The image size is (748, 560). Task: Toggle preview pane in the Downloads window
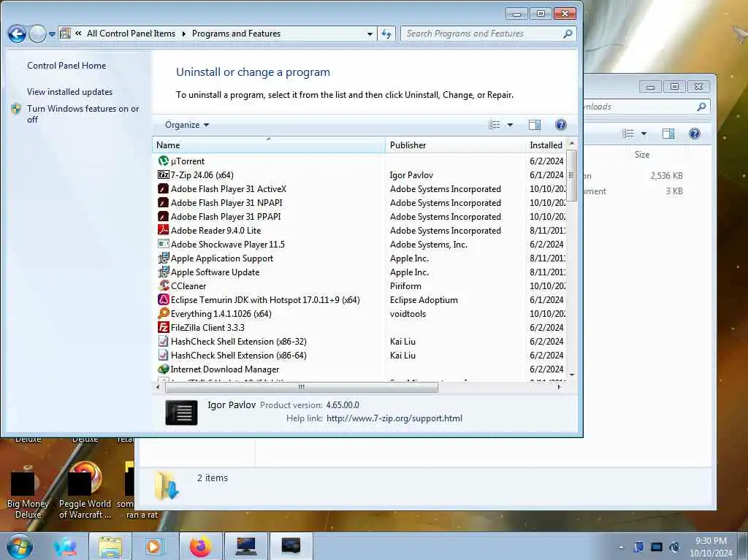coord(668,134)
